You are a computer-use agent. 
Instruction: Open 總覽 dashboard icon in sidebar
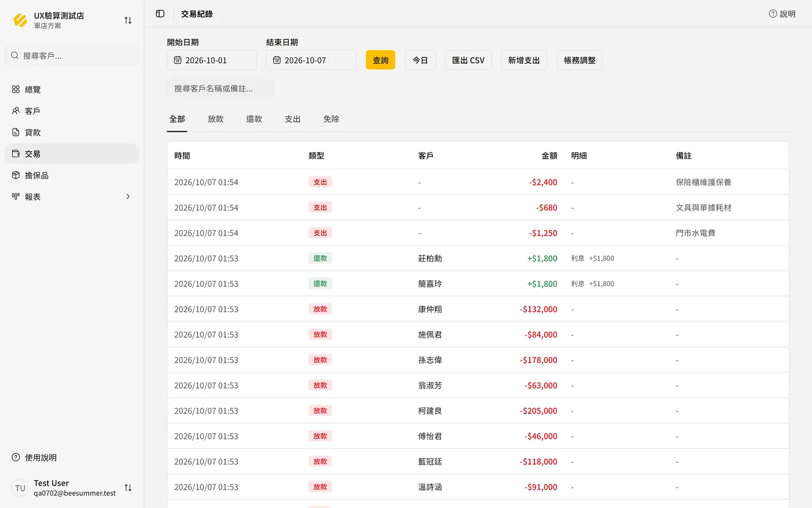16,89
